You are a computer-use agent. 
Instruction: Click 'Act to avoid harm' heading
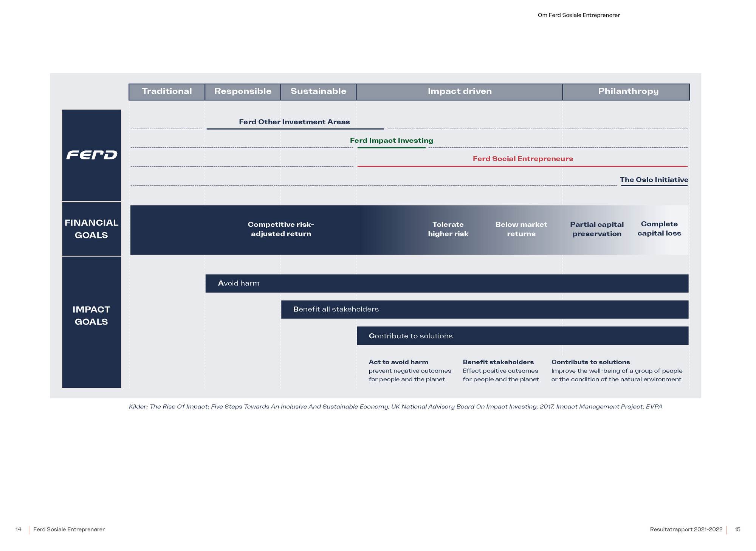click(x=398, y=362)
